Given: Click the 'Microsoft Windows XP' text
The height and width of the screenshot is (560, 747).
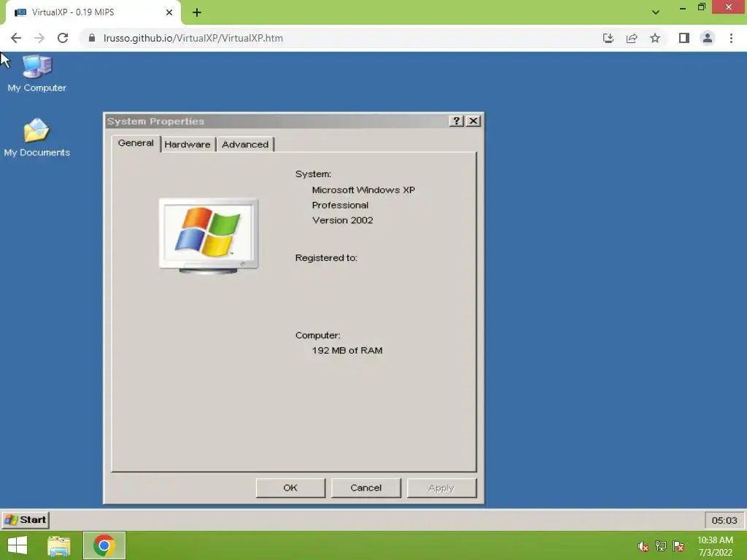Looking at the screenshot, I should point(363,190).
